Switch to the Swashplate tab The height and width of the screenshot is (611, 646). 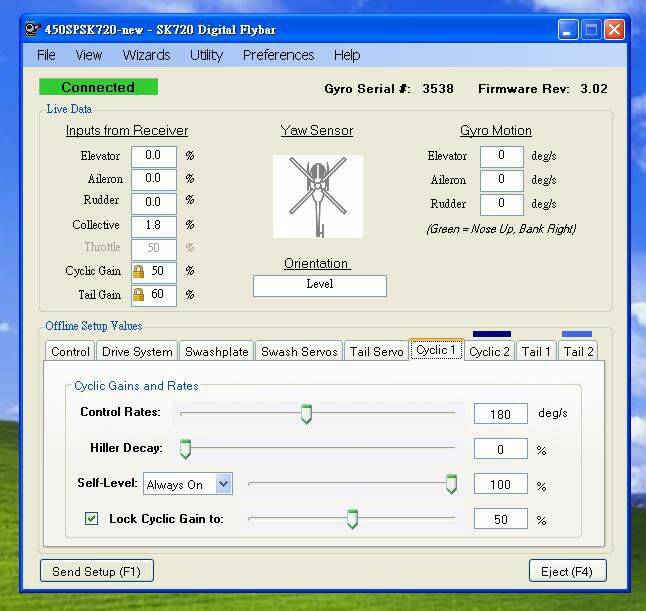[216, 351]
